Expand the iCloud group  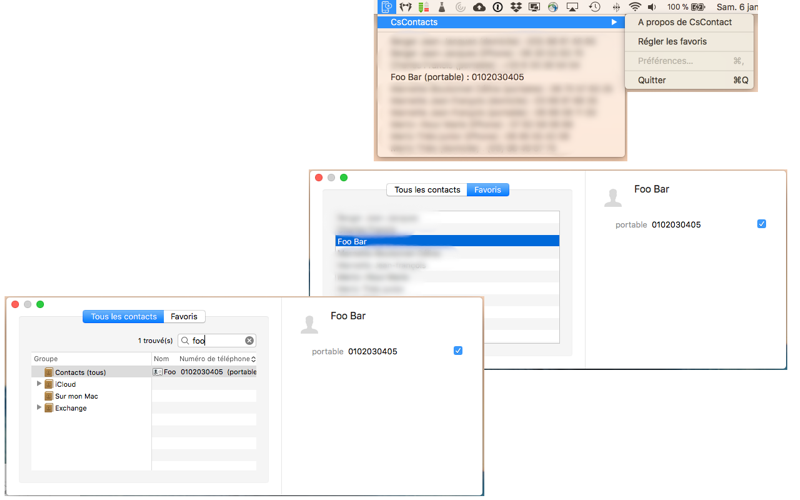(x=39, y=384)
